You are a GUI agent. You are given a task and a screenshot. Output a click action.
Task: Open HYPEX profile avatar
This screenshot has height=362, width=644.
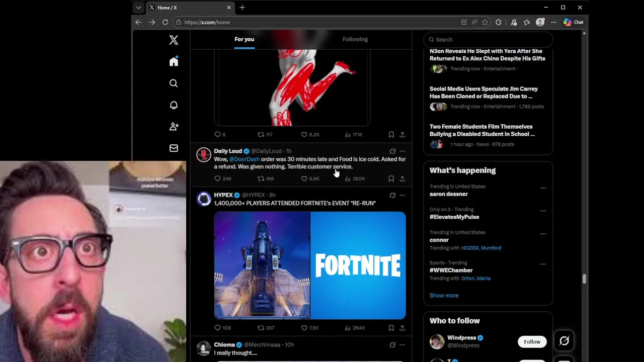pyautogui.click(x=203, y=199)
